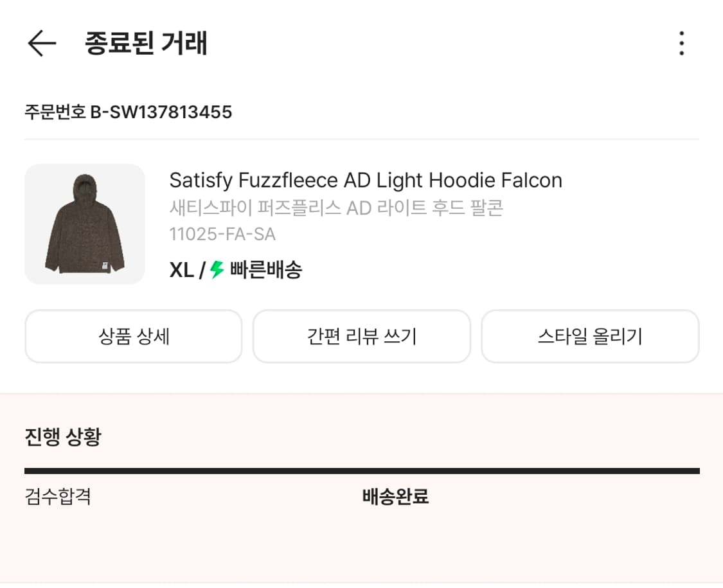Open the three-dot overflow menu
The image size is (723, 588).
(x=680, y=43)
